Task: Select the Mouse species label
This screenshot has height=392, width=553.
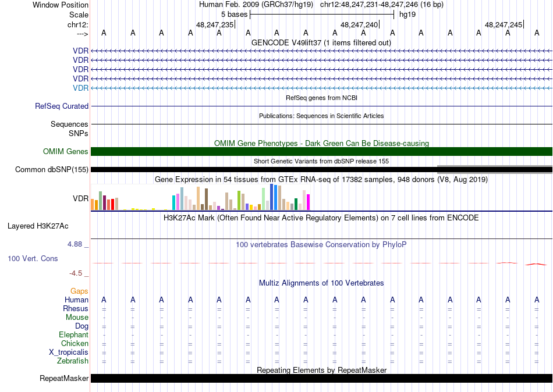Action: point(77,318)
